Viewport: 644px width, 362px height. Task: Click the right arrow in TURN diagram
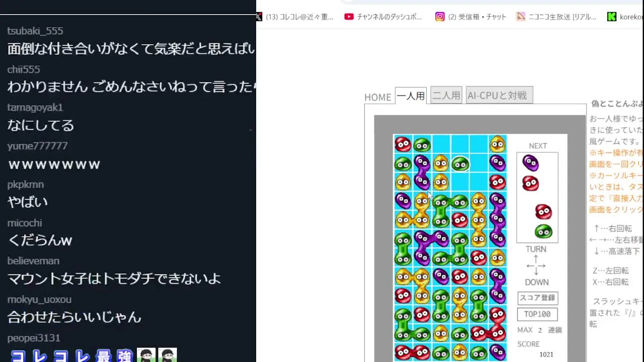click(x=542, y=265)
